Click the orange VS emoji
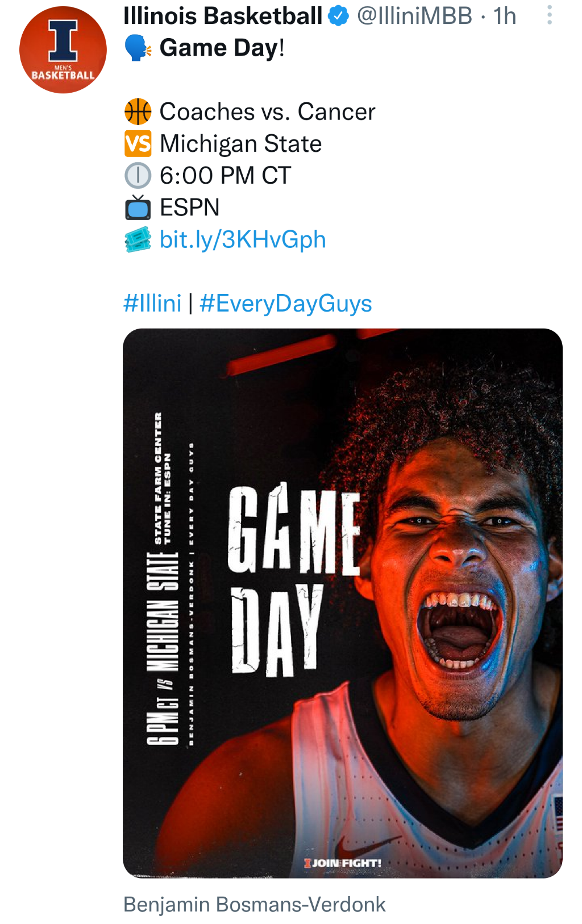 coord(138,144)
